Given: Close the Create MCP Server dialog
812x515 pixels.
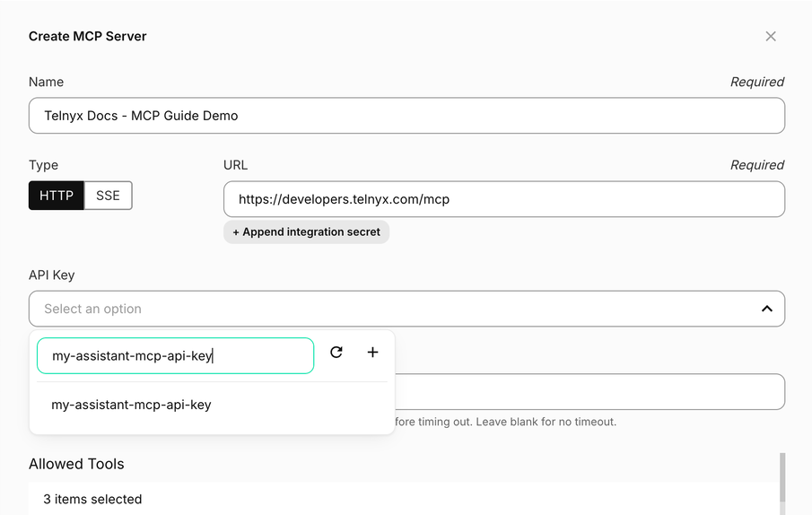Looking at the screenshot, I should [771, 36].
